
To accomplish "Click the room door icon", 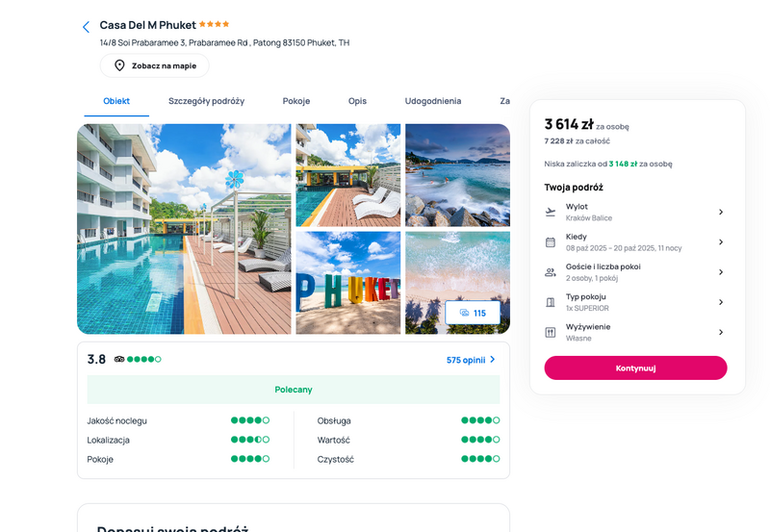I will (x=551, y=302).
